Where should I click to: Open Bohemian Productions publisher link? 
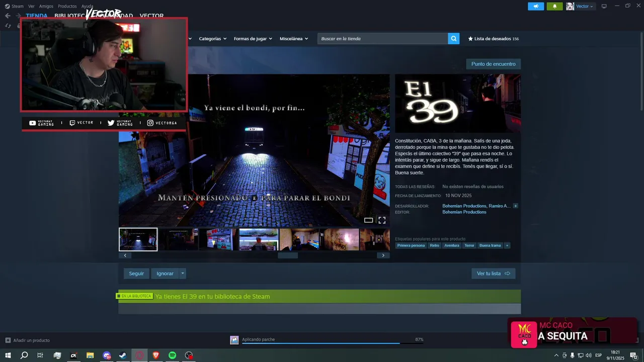[x=464, y=212]
